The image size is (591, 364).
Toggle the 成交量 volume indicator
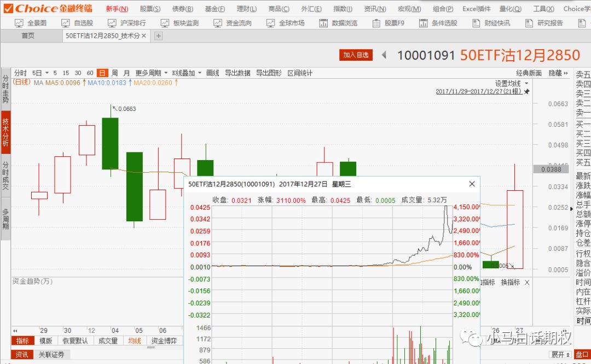coord(108,340)
